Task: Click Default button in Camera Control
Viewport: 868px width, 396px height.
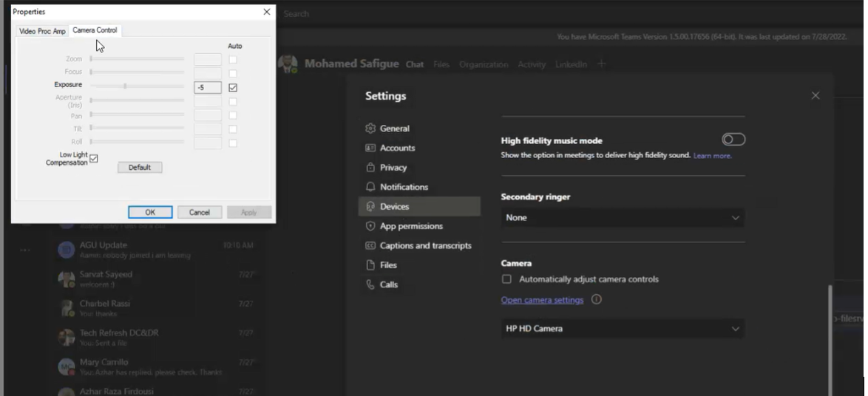Action: coord(140,167)
